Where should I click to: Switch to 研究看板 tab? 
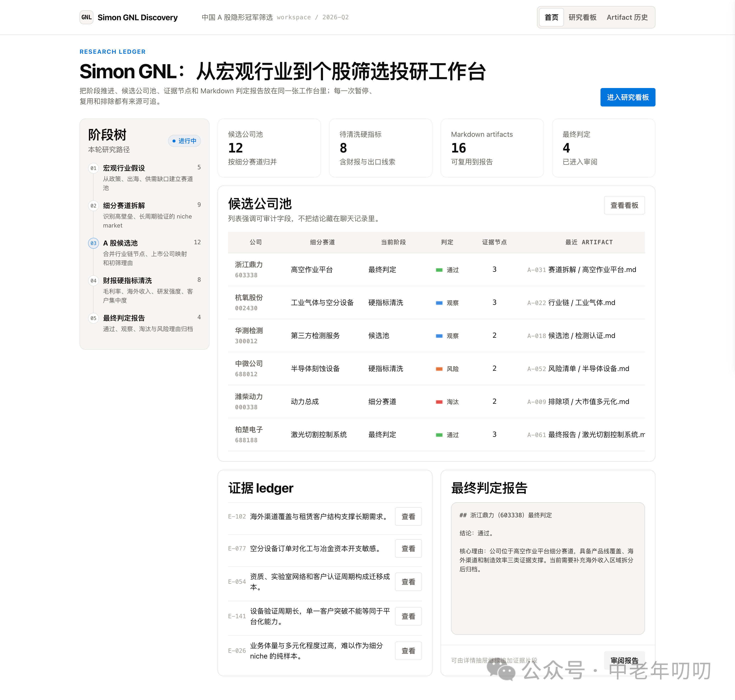pyautogui.click(x=582, y=17)
